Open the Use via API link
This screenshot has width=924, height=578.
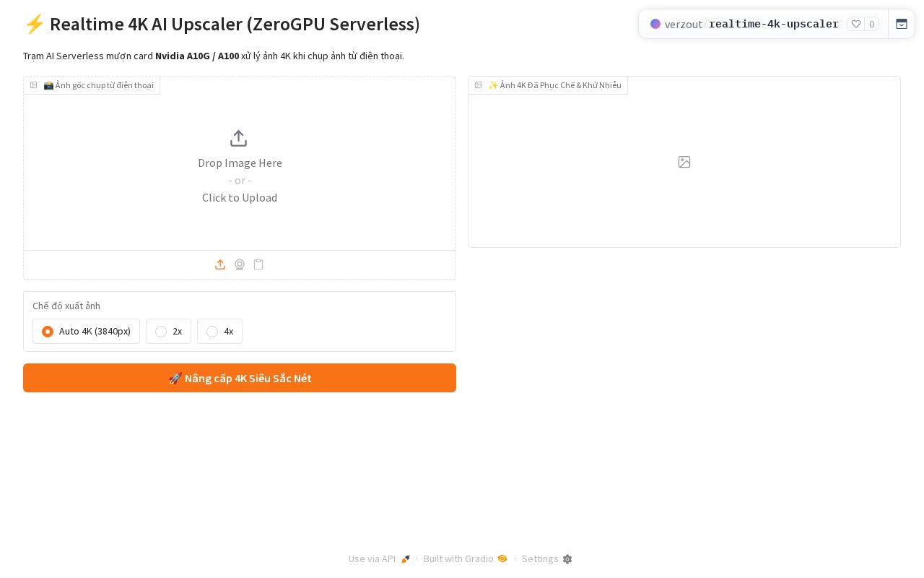click(x=380, y=558)
